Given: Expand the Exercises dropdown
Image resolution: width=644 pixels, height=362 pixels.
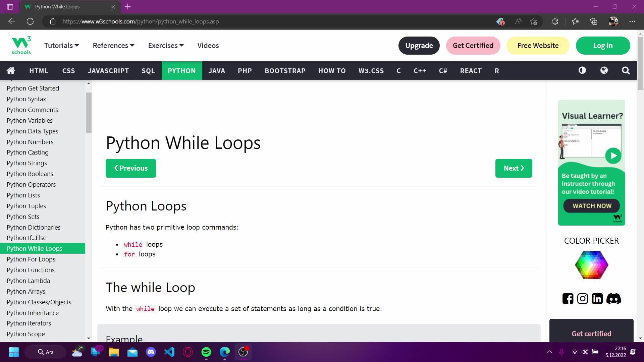Looking at the screenshot, I should tap(166, 45).
